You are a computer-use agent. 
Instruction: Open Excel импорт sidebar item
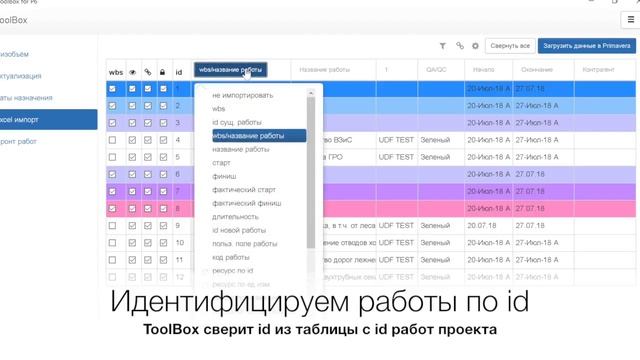point(49,120)
